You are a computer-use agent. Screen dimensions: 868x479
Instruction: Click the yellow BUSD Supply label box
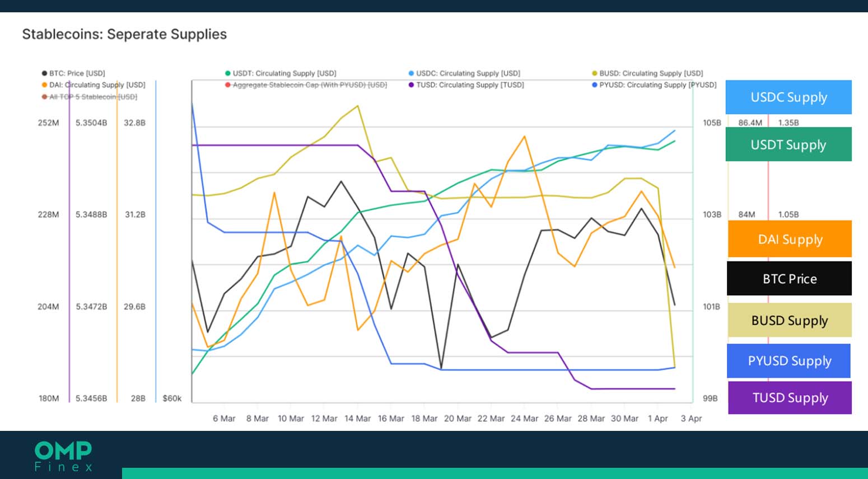click(x=790, y=320)
